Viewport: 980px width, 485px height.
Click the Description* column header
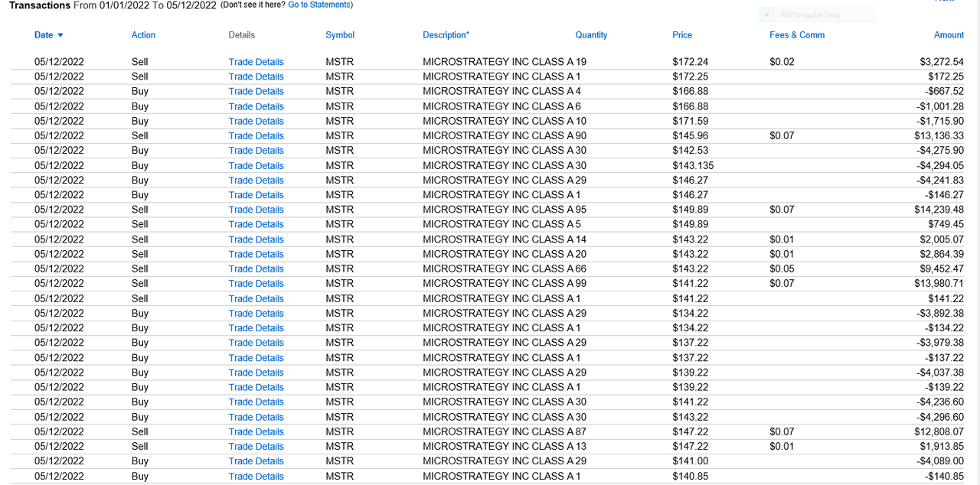[446, 35]
